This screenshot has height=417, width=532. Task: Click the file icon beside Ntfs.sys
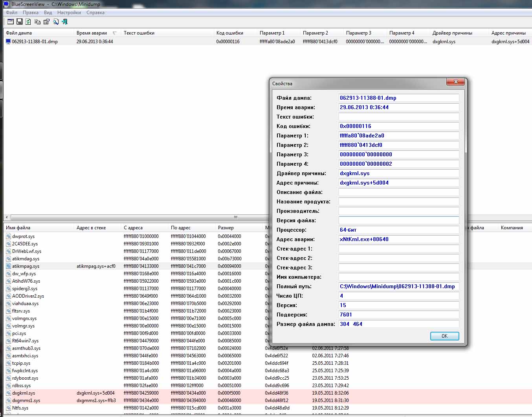tap(8, 408)
